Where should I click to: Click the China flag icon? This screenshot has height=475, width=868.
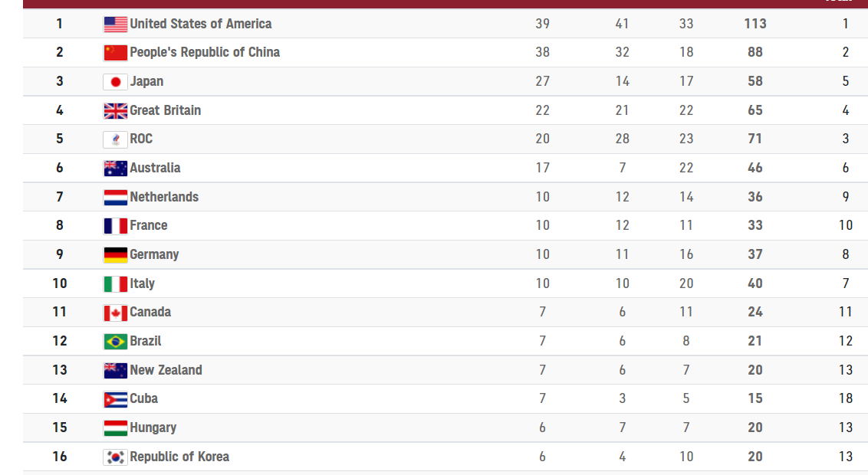coord(115,53)
